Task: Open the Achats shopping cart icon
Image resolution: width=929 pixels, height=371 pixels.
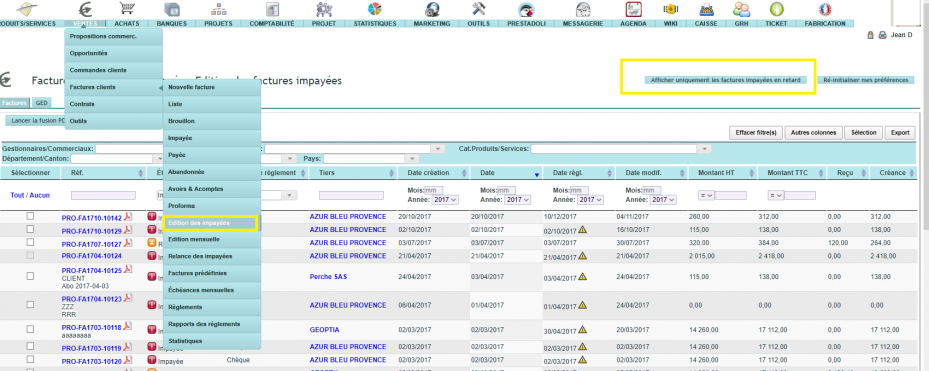Action: coord(126,9)
